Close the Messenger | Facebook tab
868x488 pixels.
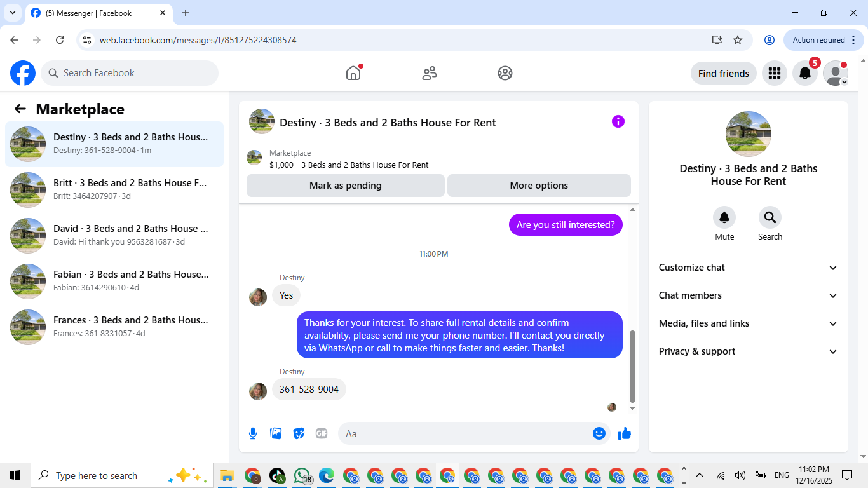[x=163, y=13]
